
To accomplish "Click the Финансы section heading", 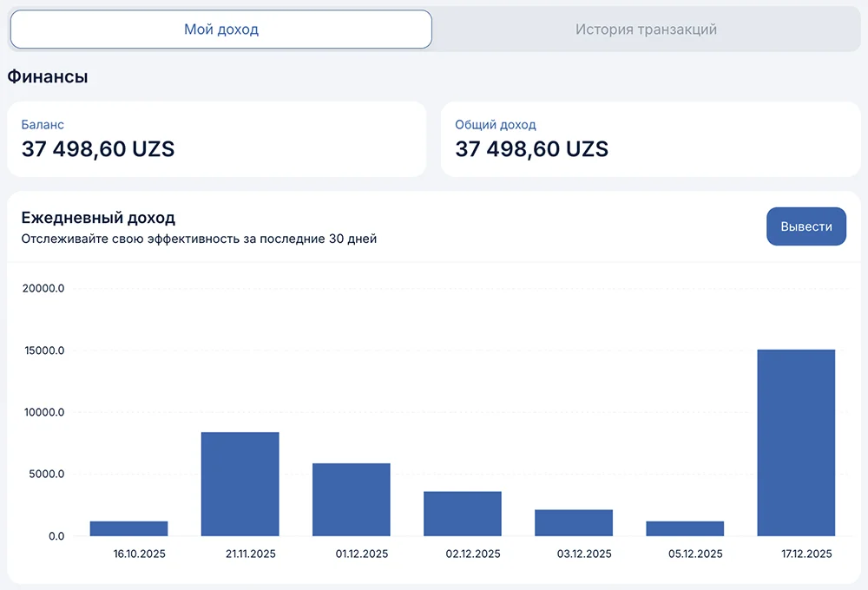I will tap(48, 77).
